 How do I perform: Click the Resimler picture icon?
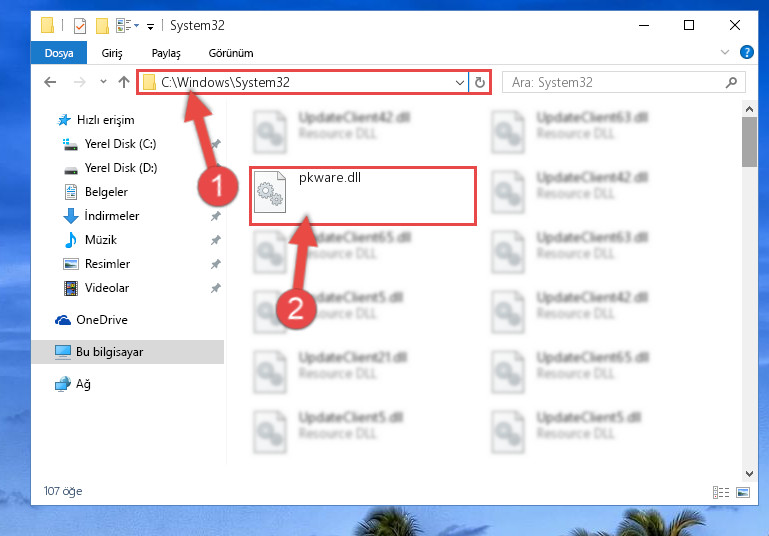71,264
